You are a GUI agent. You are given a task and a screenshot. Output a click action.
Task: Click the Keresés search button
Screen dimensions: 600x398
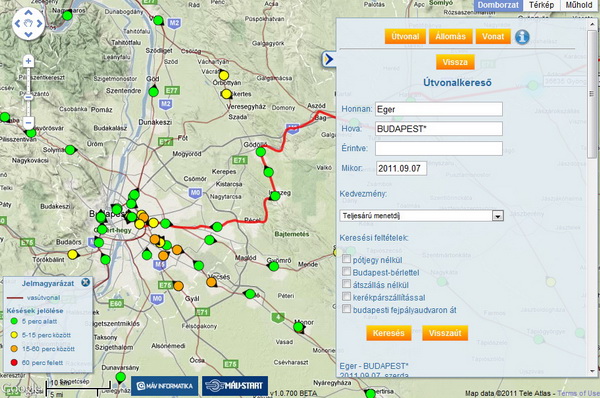point(388,333)
